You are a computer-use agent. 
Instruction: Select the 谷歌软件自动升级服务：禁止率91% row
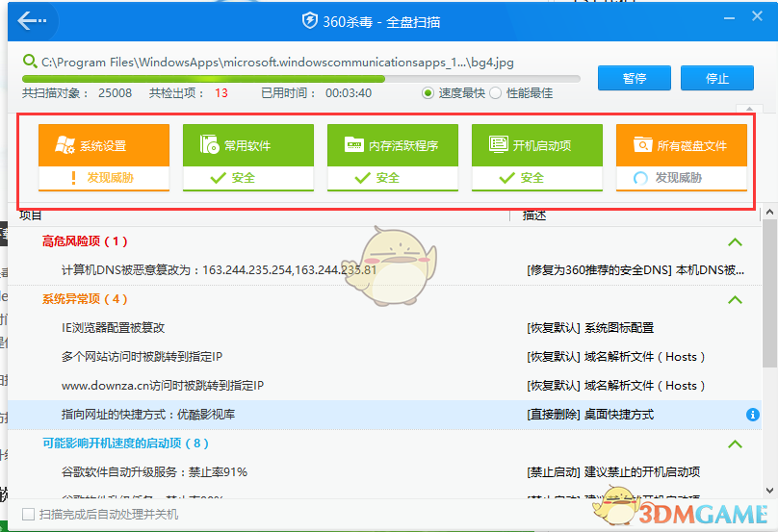[384, 472]
